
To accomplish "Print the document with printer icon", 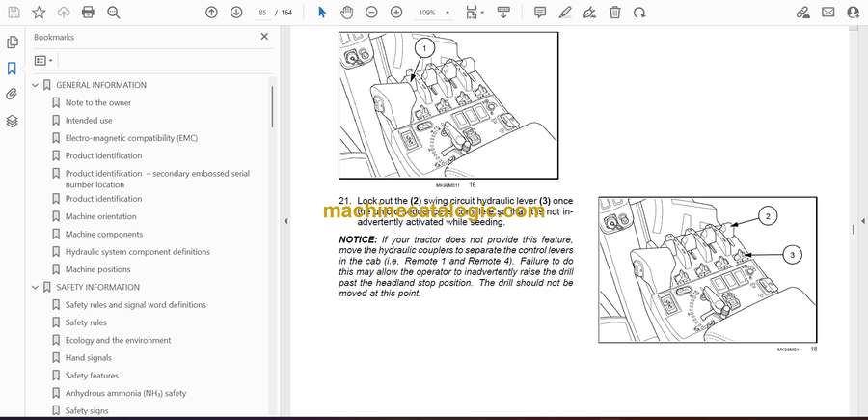I will (88, 13).
